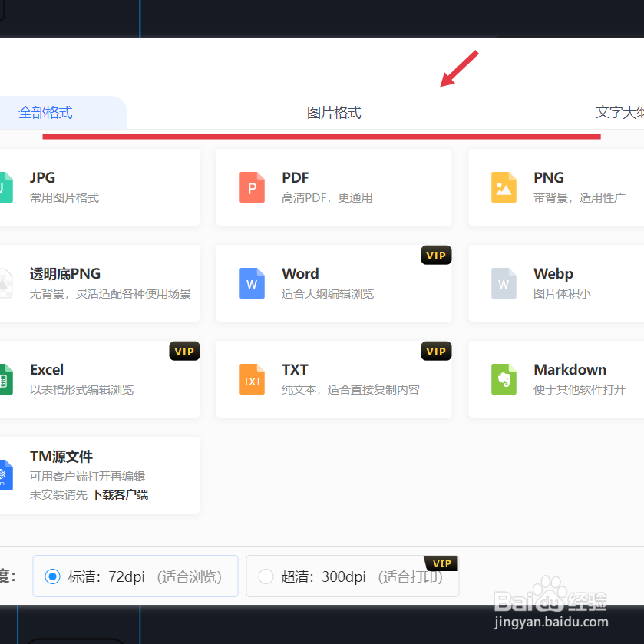Select the 超清 dpi option container
Viewport: 644px width, 644px height.
(352, 576)
